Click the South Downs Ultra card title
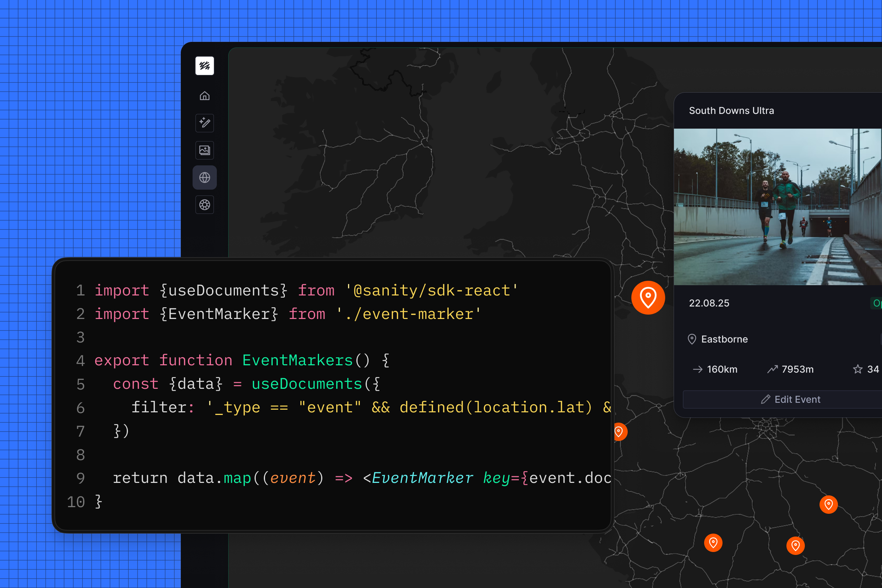Image resolution: width=882 pixels, height=588 pixels. [x=731, y=111]
